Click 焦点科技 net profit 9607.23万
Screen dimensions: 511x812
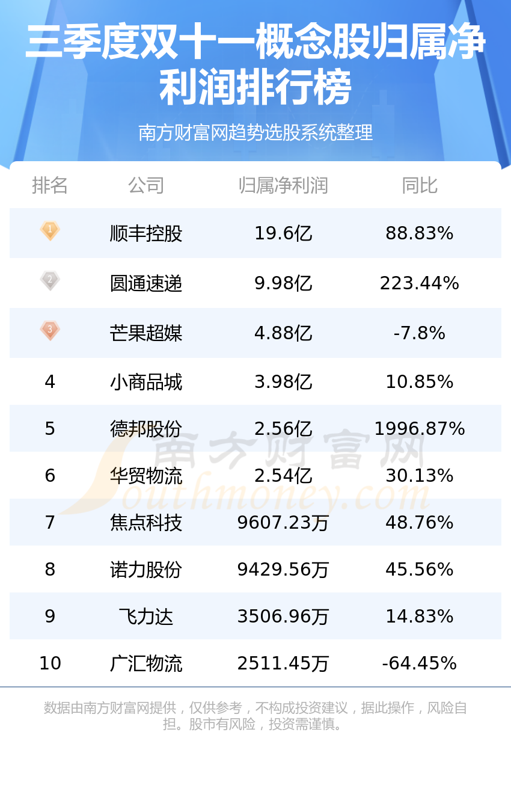[283, 523]
